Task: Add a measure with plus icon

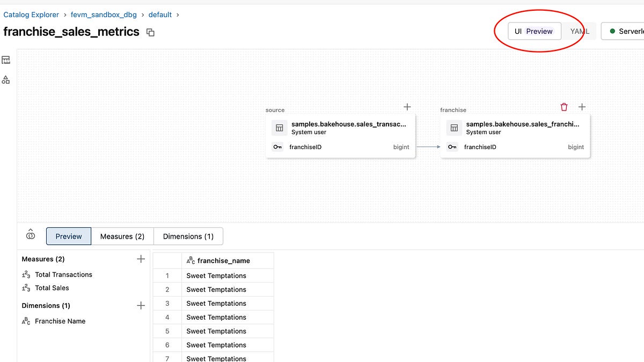Action: click(141, 259)
